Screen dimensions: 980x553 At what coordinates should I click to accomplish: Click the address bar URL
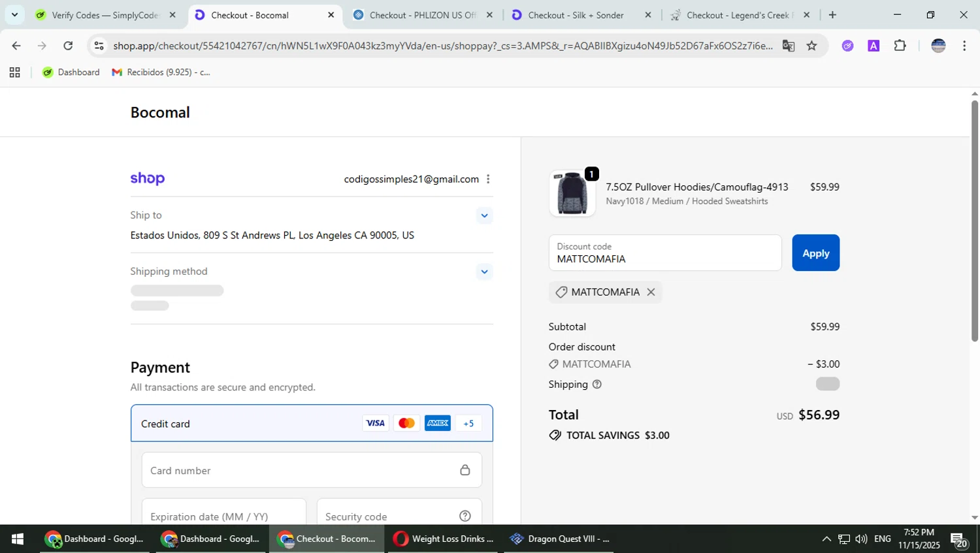point(443,46)
